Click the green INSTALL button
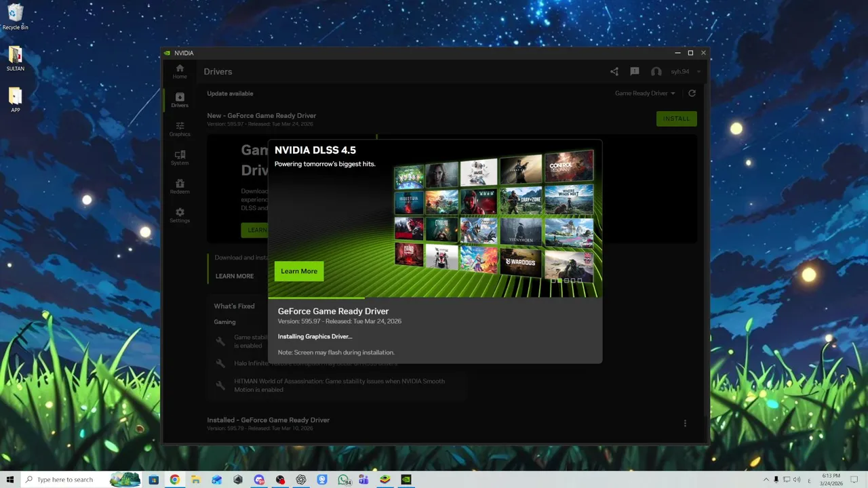Screen dimensions: 868x488 coord(676,119)
